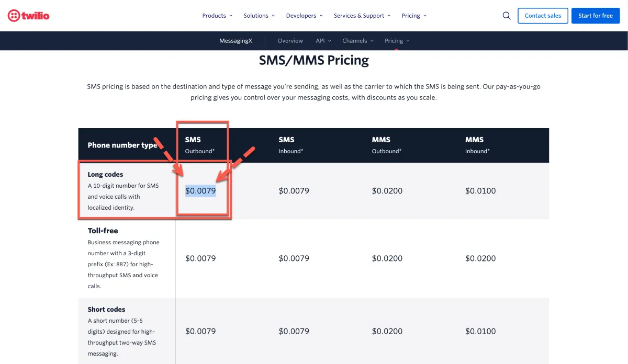This screenshot has height=364, width=628.
Task: Expand Services & Support menu
Action: [x=362, y=16]
